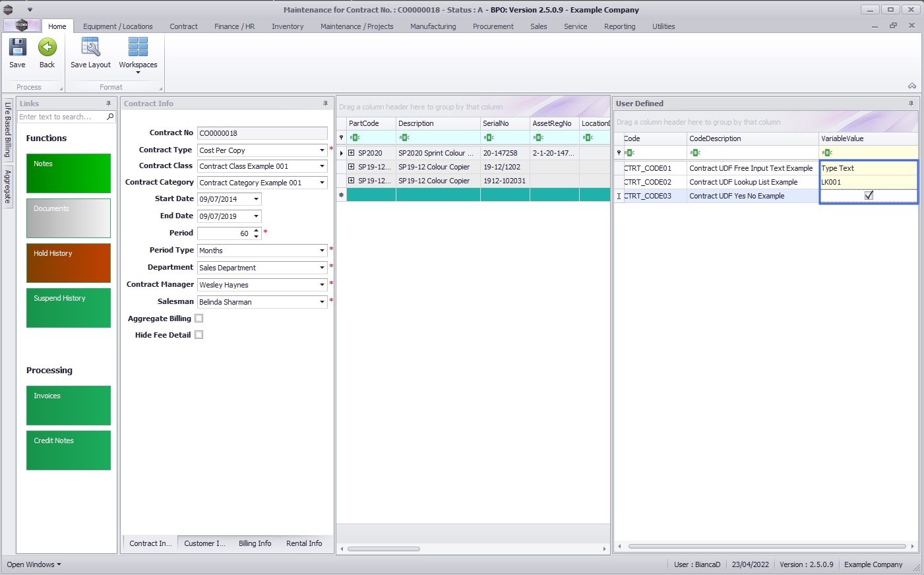Open the Contract Category dropdown
The width and height of the screenshot is (924, 575).
click(x=322, y=183)
